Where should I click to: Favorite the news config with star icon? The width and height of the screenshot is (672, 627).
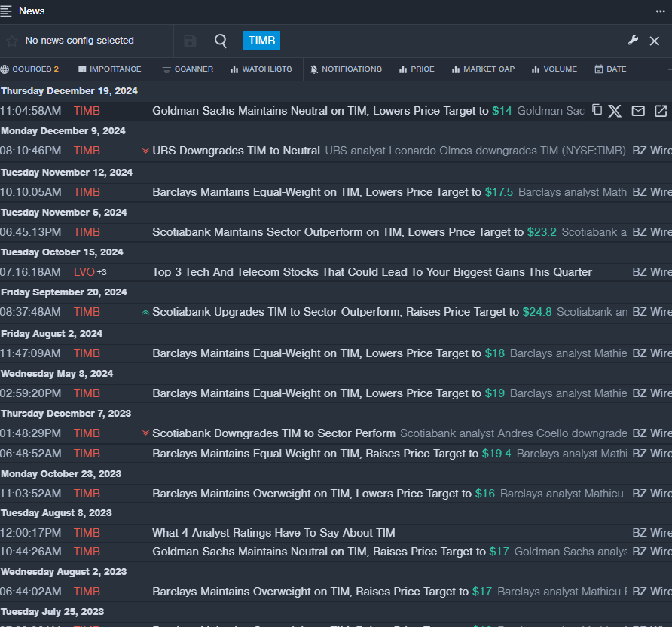tap(12, 41)
